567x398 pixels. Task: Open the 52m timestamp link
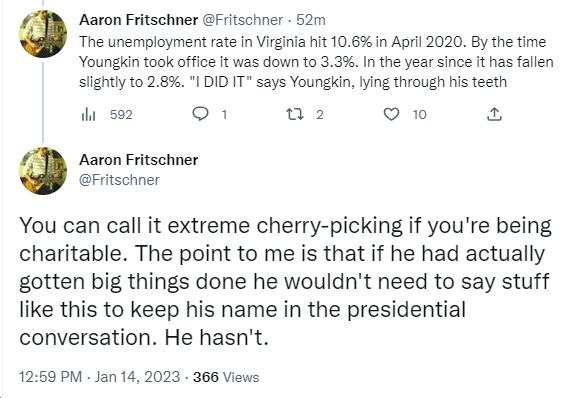pos(311,20)
